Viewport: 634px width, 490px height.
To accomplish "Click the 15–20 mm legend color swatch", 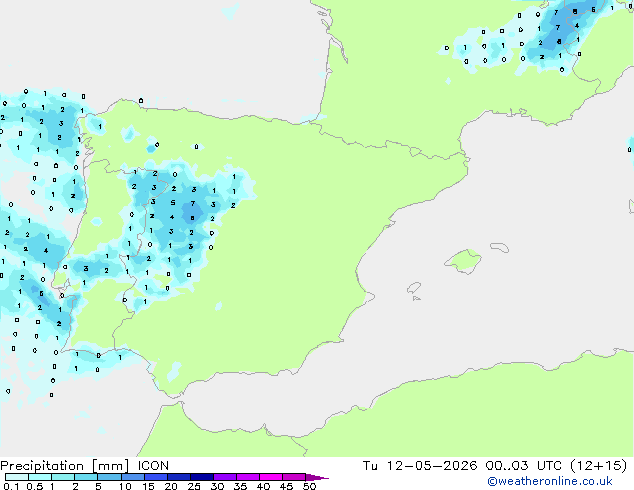I will 156,477.
